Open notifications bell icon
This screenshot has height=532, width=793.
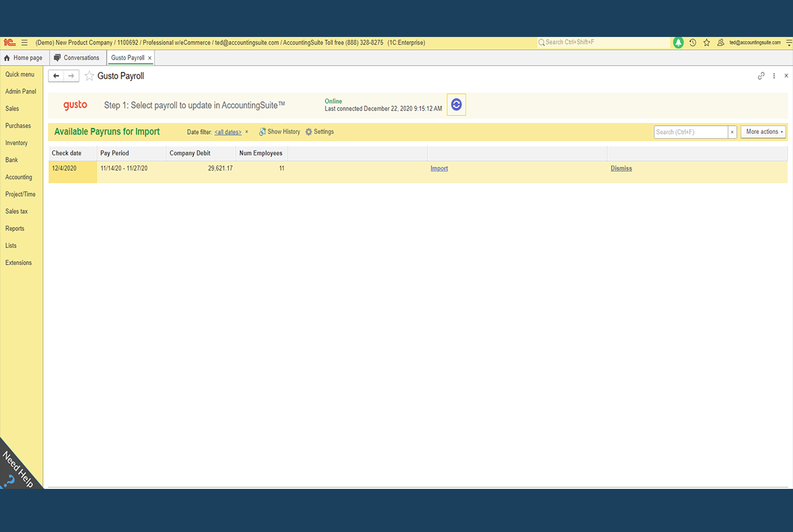pyautogui.click(x=678, y=42)
